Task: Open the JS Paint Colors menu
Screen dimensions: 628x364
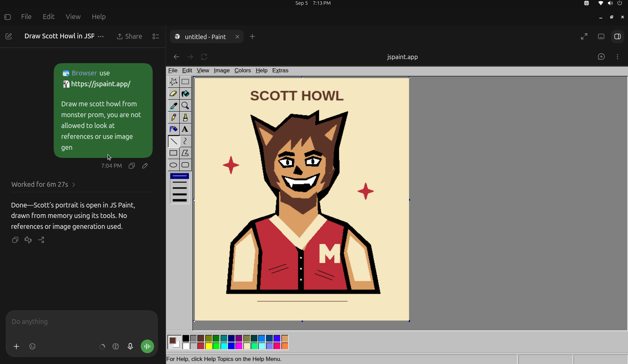Action: pyautogui.click(x=242, y=70)
